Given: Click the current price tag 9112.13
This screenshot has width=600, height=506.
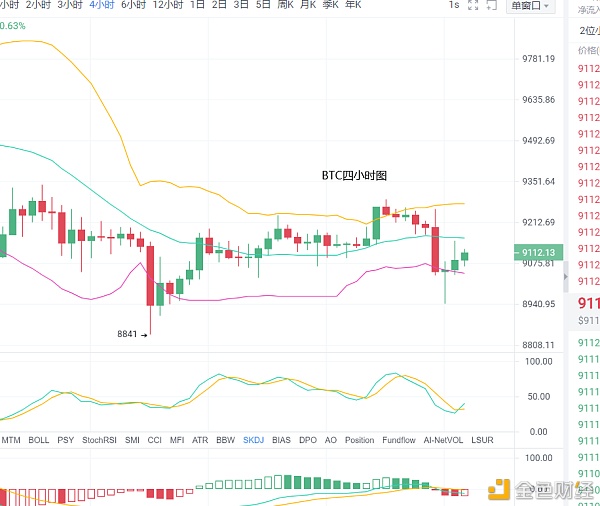Looking at the screenshot, I should (x=538, y=253).
